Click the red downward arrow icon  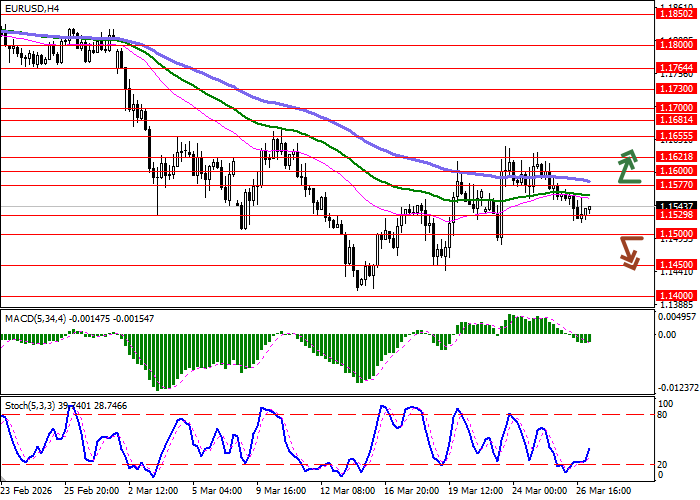pyautogui.click(x=628, y=252)
